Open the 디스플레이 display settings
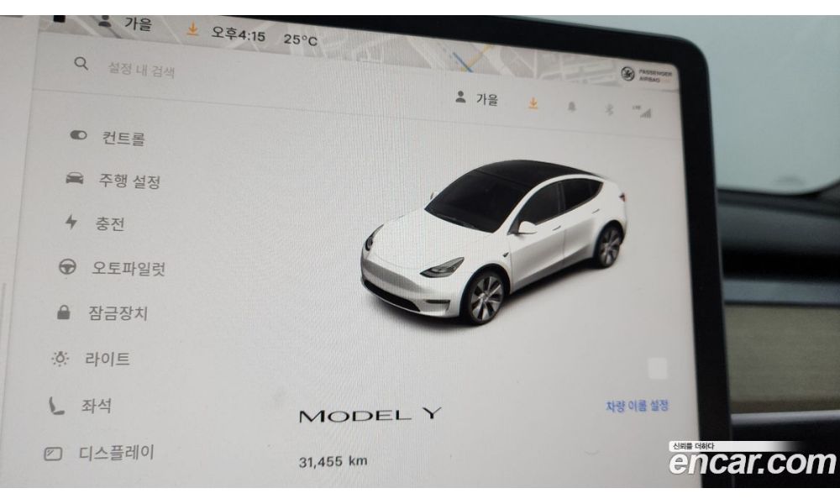The width and height of the screenshot is (840, 504). [x=99, y=453]
